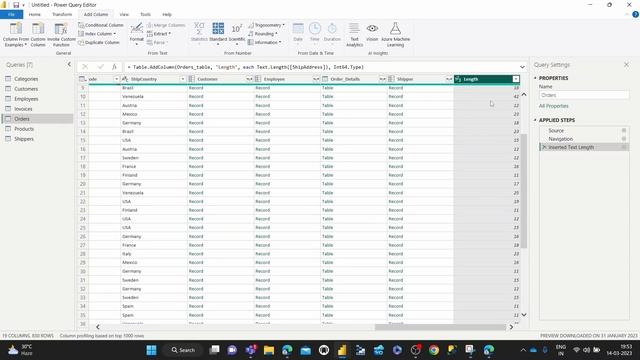The width and height of the screenshot is (640, 360).
Task: Select the Employees query
Action: (26, 99)
